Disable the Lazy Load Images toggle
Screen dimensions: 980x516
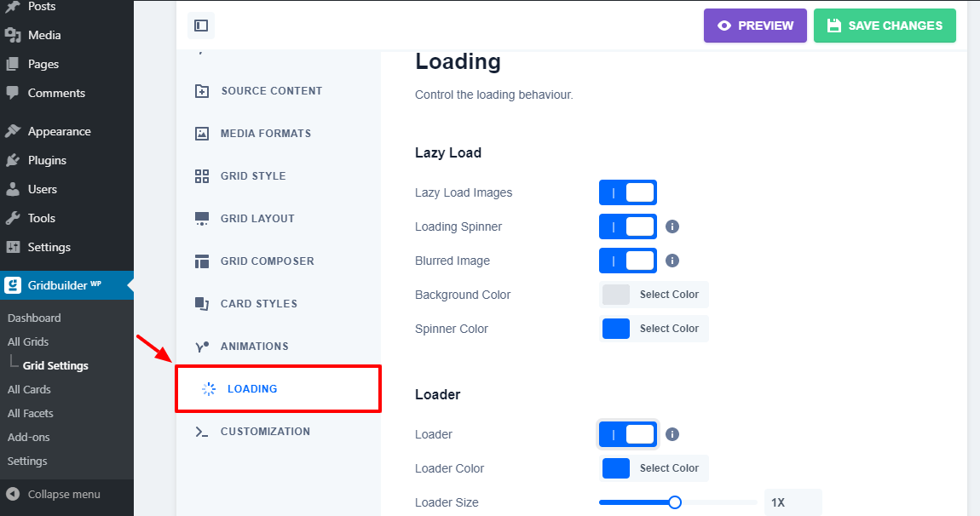pos(628,192)
